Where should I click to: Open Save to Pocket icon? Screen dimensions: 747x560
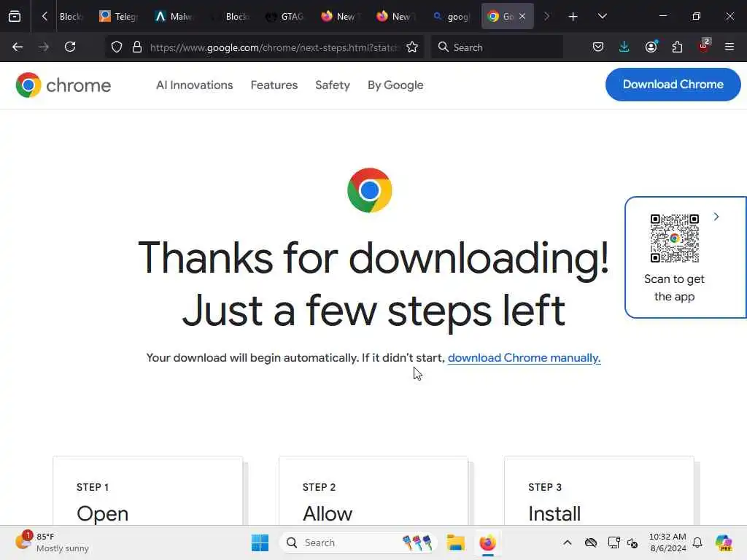point(598,47)
